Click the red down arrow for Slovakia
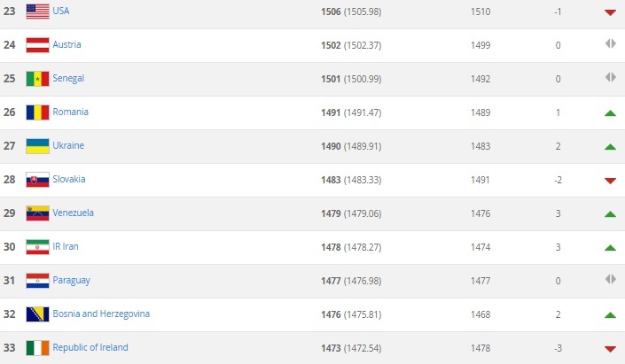 [609, 181]
